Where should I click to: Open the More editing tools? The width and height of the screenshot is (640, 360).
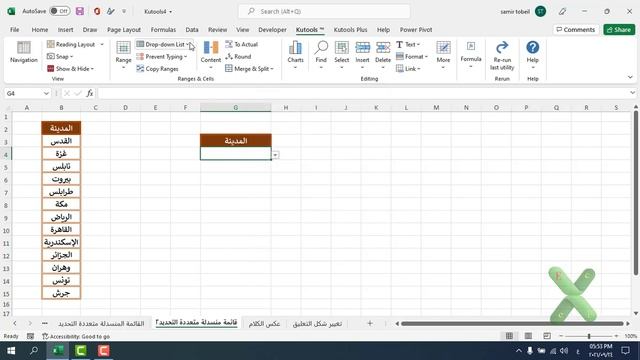pyautogui.click(x=443, y=55)
